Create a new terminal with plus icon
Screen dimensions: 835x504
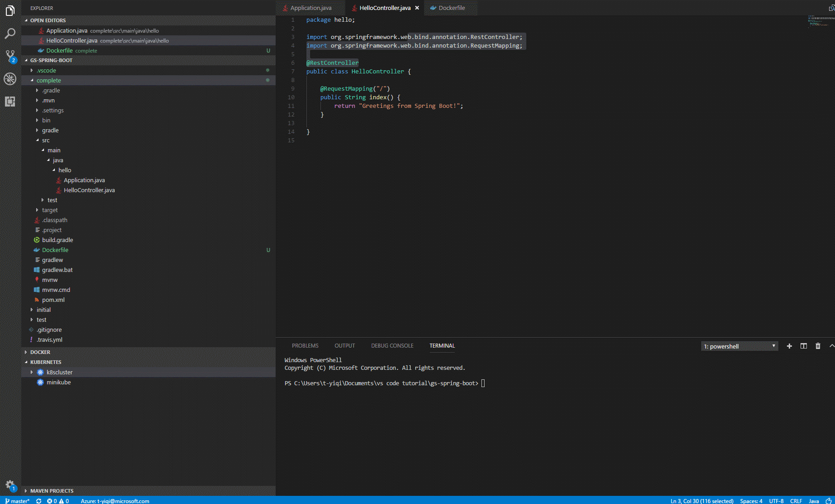click(x=789, y=346)
